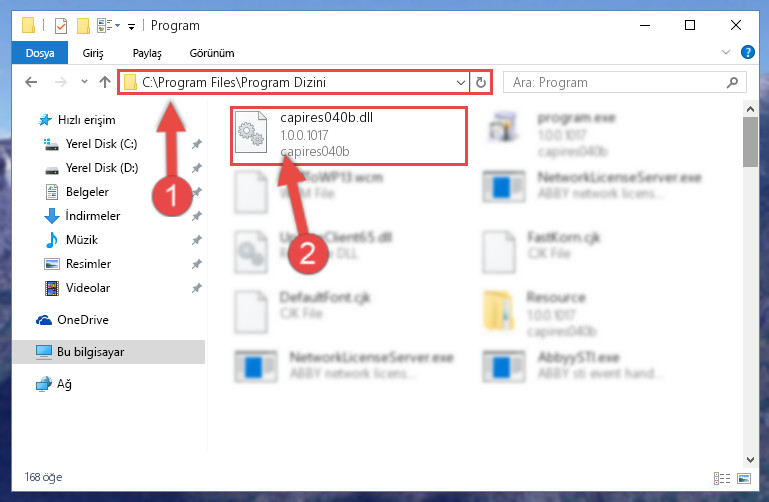Select the capires040b.dll file
The image size is (769, 502).
pyautogui.click(x=349, y=135)
